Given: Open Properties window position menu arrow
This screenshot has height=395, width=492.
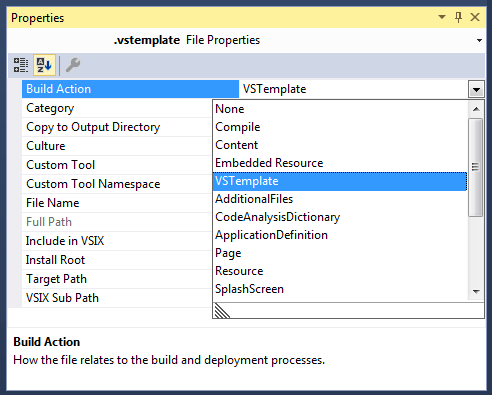Looking at the screenshot, I should tap(442, 17).
